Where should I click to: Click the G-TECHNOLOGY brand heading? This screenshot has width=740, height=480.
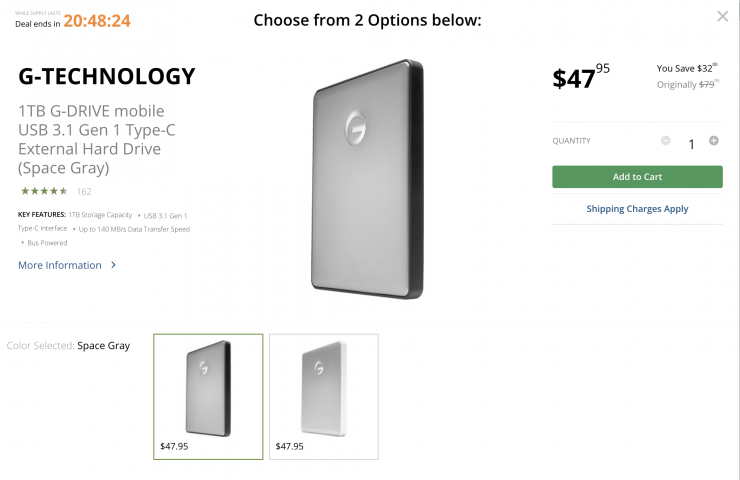tap(107, 77)
